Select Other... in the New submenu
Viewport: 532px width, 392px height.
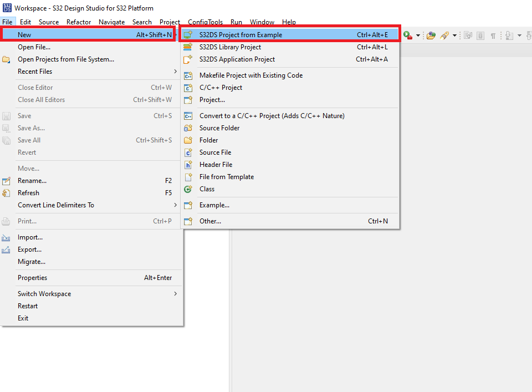coord(210,221)
